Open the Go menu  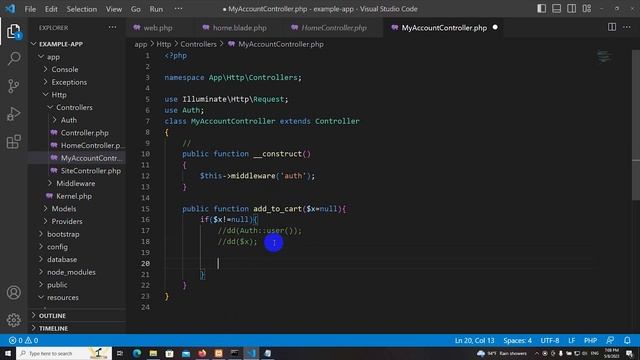(136, 9)
